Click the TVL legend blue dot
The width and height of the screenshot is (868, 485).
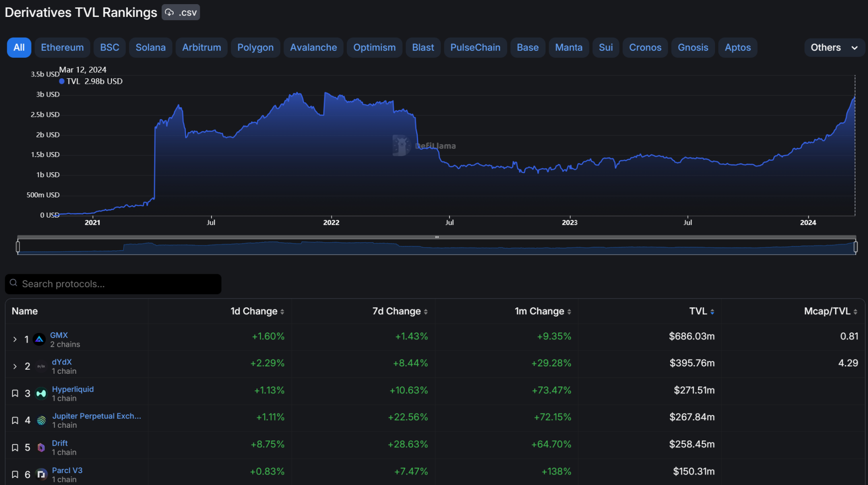[62, 81]
